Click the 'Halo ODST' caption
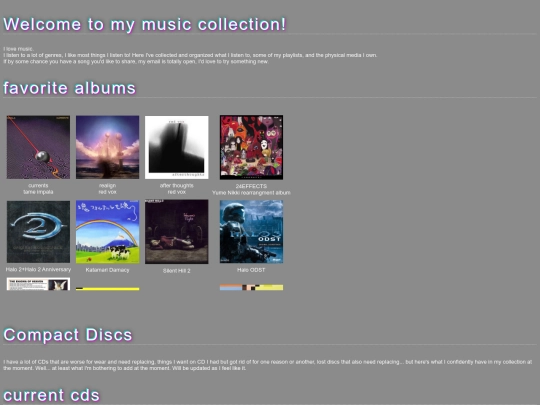Screen dimensions: 540x405 pyautogui.click(x=251, y=270)
